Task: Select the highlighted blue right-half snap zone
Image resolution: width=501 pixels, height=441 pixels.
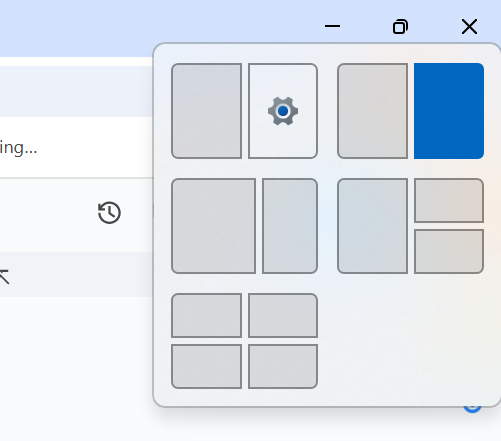Action: [449, 111]
